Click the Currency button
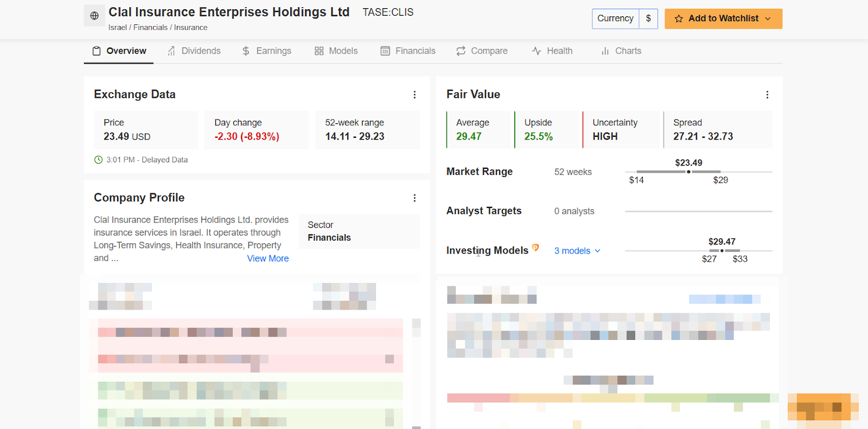The height and width of the screenshot is (429, 868). (x=615, y=18)
